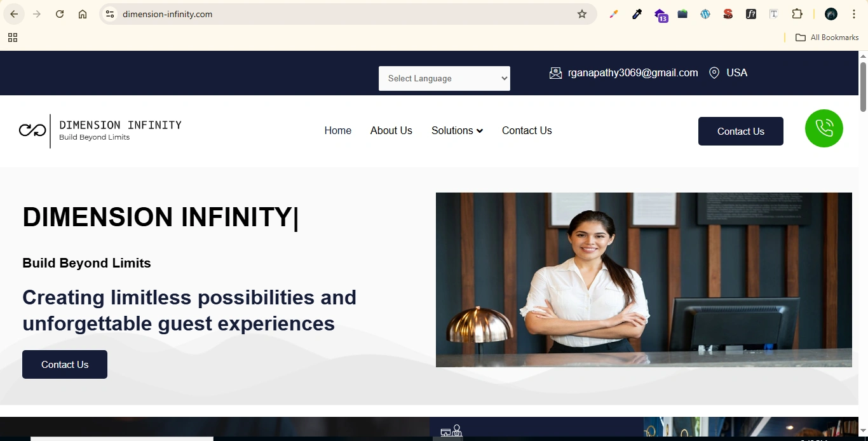Go to the Home nav item

pyautogui.click(x=337, y=131)
